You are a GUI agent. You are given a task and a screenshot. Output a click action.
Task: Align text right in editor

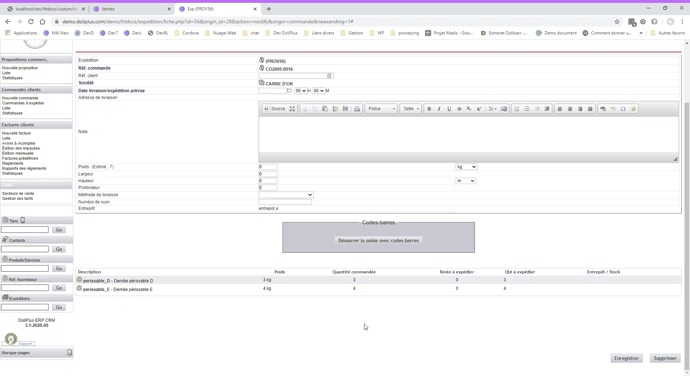point(580,109)
